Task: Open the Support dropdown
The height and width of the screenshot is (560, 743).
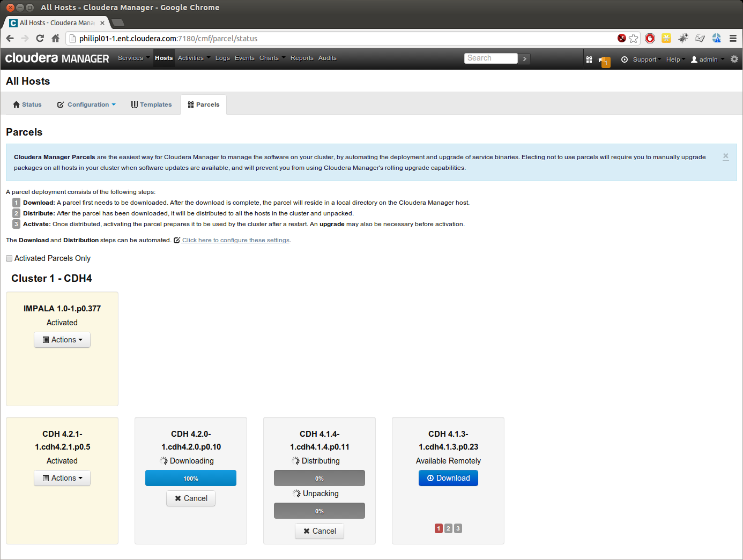Action: (x=647, y=59)
